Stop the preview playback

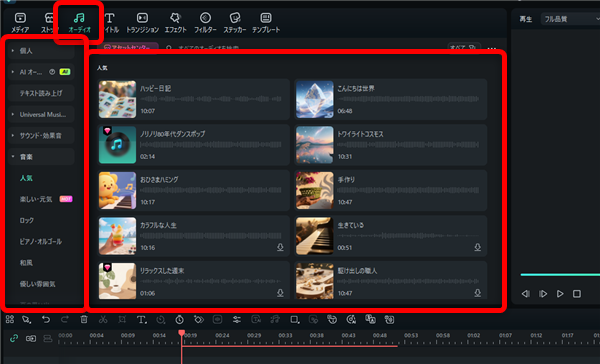[x=577, y=294]
